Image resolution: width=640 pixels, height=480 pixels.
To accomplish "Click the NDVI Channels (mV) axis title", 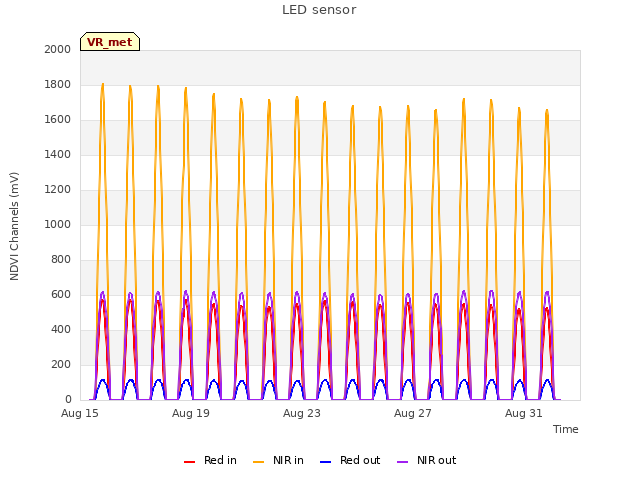I will 14,226.
